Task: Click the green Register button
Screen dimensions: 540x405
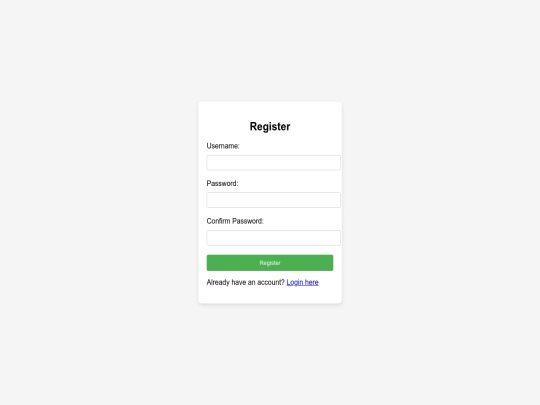Action: 270,263
